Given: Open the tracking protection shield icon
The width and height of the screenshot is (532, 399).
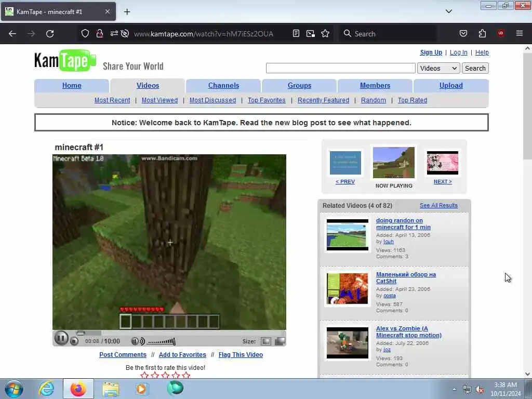Looking at the screenshot, I should pos(85,33).
